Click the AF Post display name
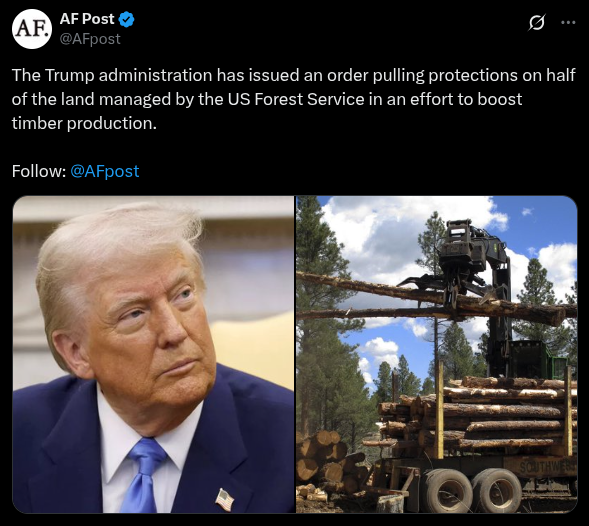This screenshot has height=526, width=589. click(87, 19)
